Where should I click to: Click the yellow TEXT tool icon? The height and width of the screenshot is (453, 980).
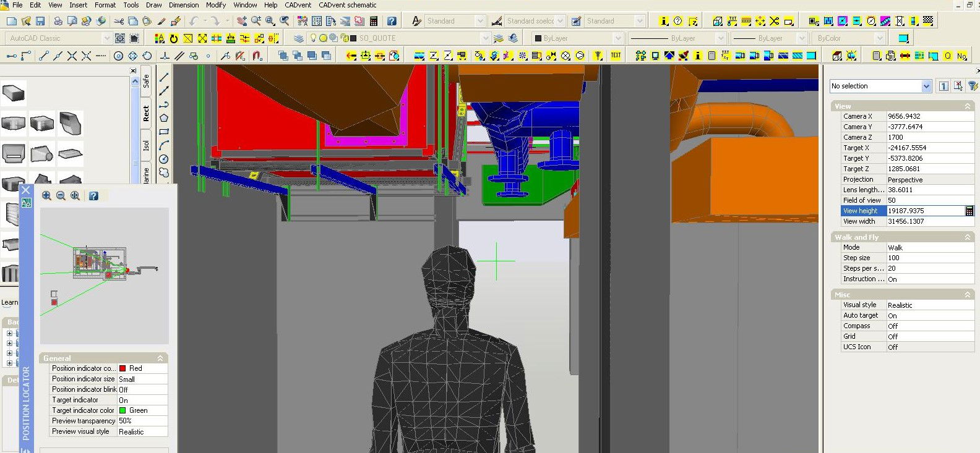(x=616, y=56)
